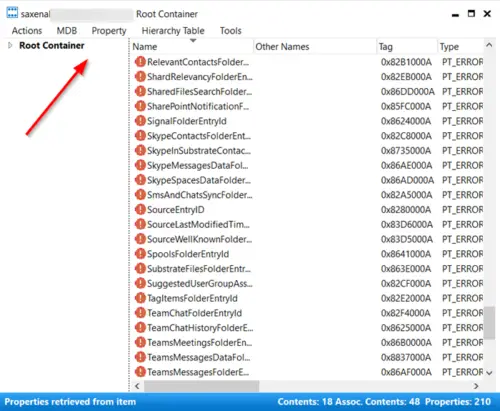This screenshot has width=500, height=411.
Task: Open the Actions menu
Action: pos(27,31)
